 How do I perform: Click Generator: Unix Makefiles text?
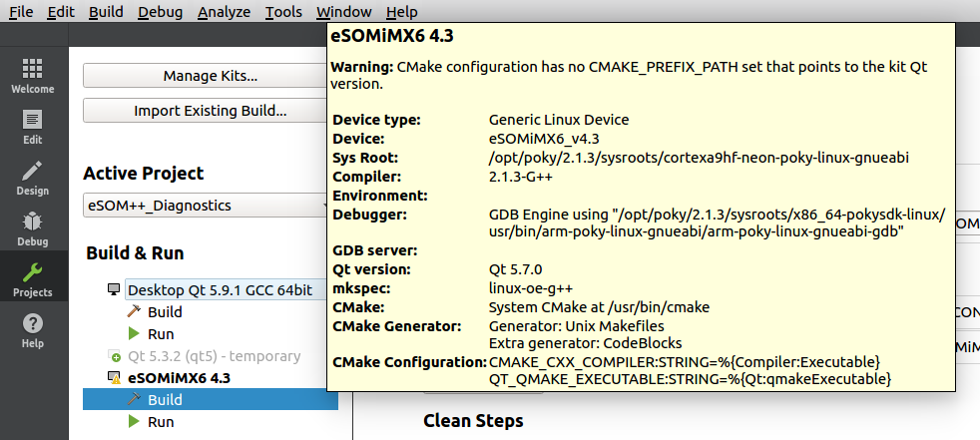point(576,325)
